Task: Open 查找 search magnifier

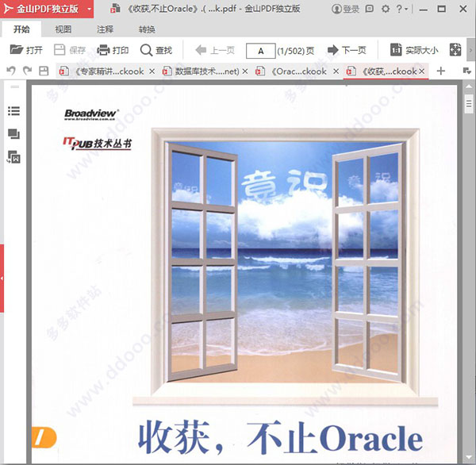Action: (156, 50)
